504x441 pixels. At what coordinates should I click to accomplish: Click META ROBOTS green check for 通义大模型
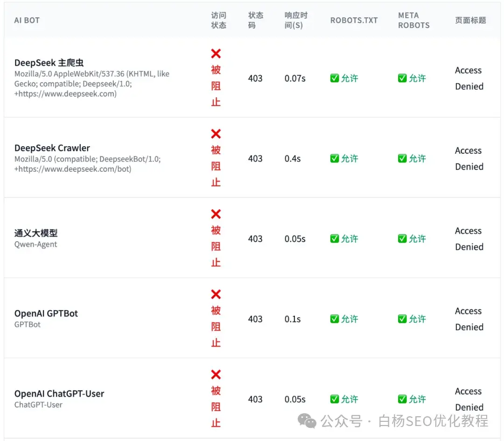click(x=402, y=238)
